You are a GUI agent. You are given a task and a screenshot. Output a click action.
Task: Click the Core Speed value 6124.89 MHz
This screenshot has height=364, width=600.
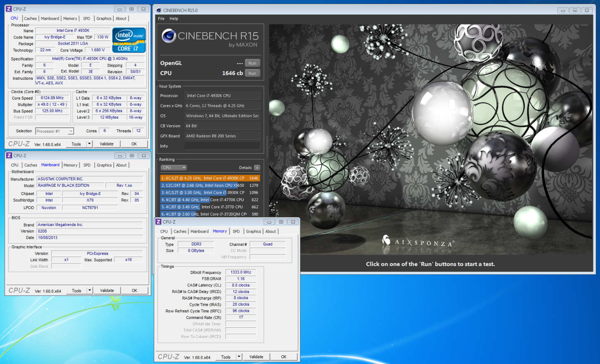[53, 98]
